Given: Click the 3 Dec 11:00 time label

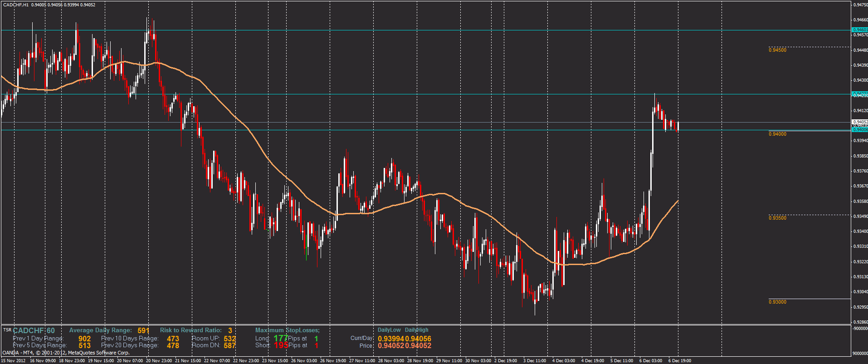Looking at the screenshot, I should point(535,361).
